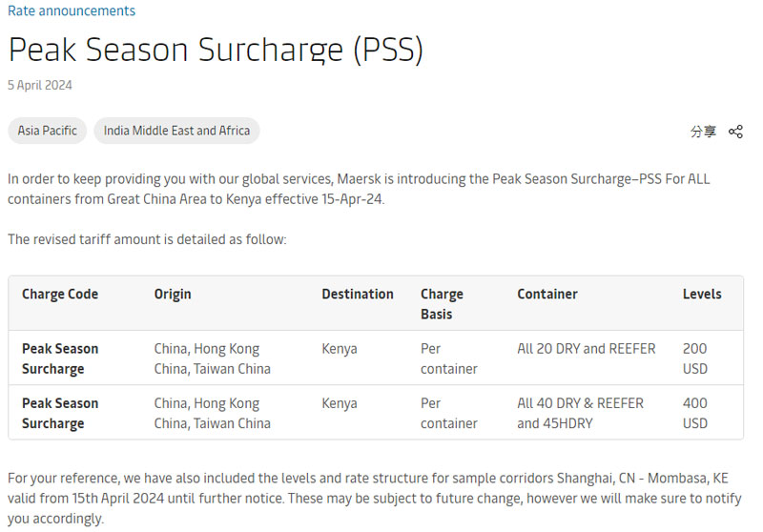Click the 200 USD level cell

695,358
